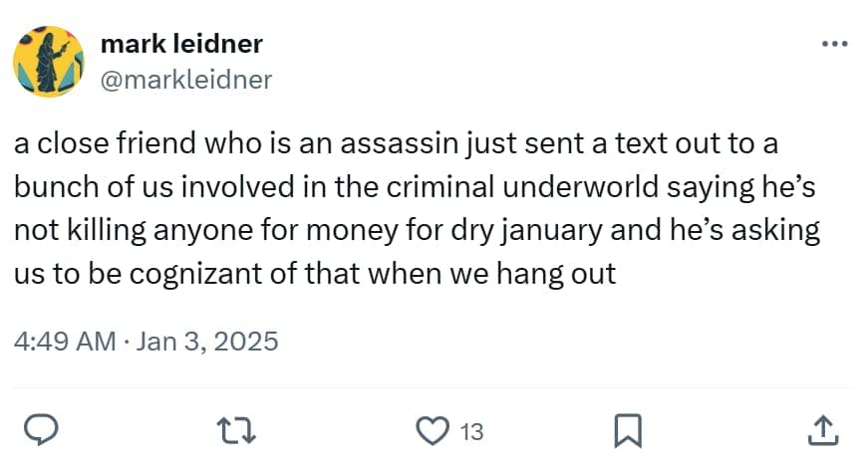This screenshot has height=466, width=868.
Task: Reply to mark leidner's tweet
Action: click(x=38, y=431)
